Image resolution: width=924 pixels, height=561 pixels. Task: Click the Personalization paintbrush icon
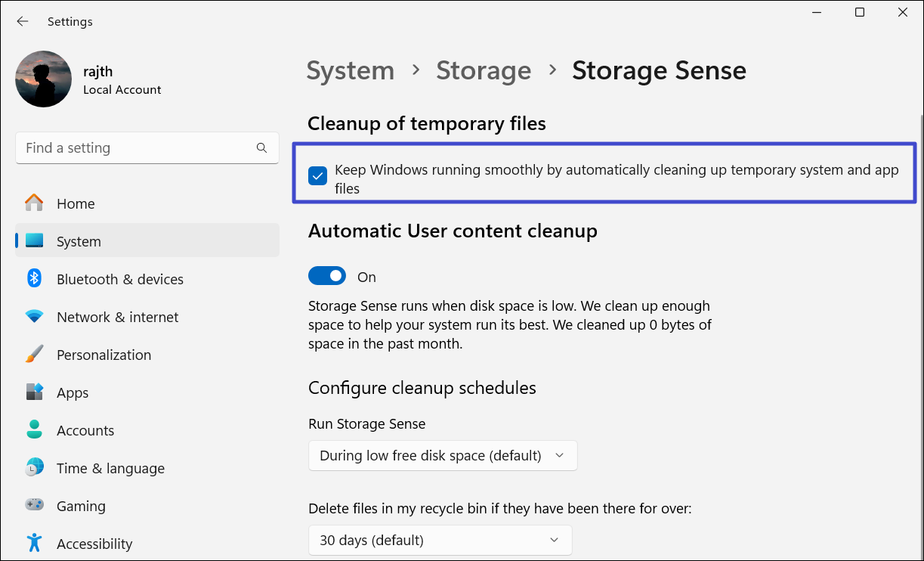coord(34,355)
